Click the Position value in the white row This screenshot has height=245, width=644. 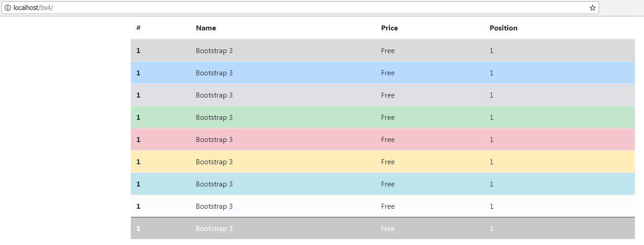pos(491,206)
